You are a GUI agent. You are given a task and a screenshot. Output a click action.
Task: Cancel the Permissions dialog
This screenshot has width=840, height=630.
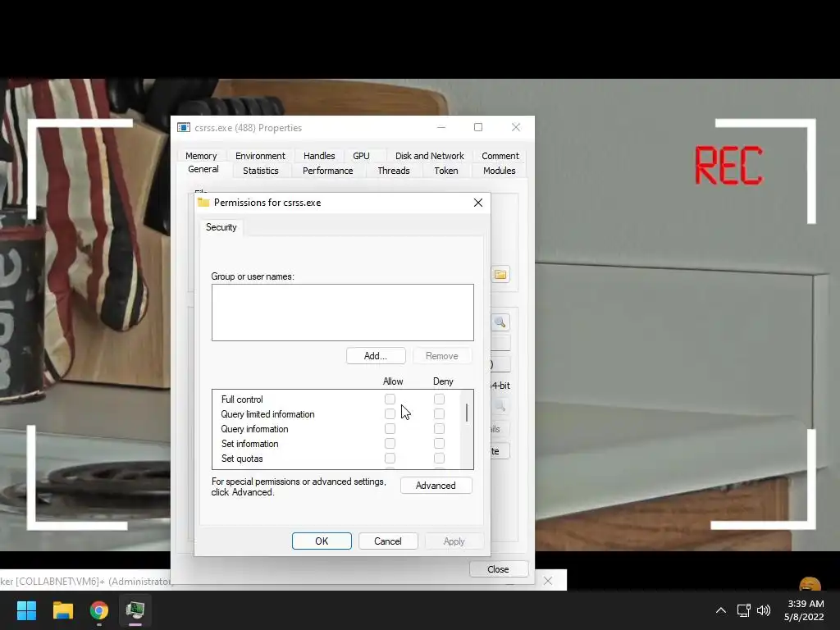pos(388,541)
